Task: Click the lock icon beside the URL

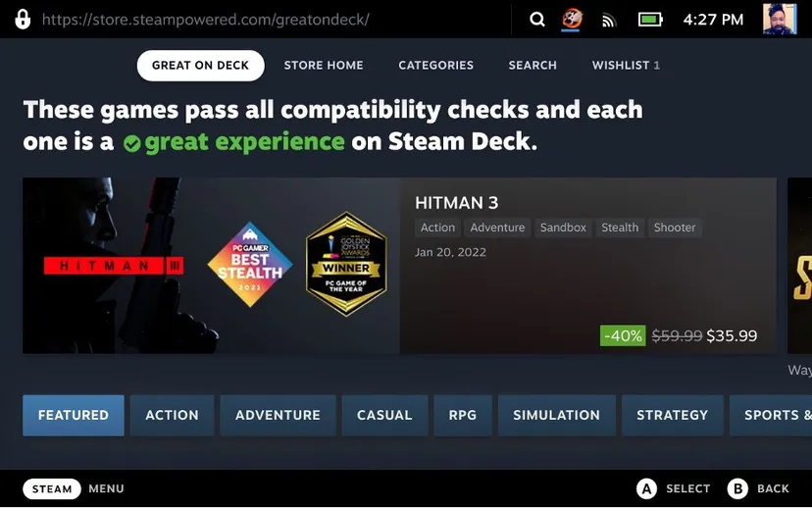Action: click(23, 20)
